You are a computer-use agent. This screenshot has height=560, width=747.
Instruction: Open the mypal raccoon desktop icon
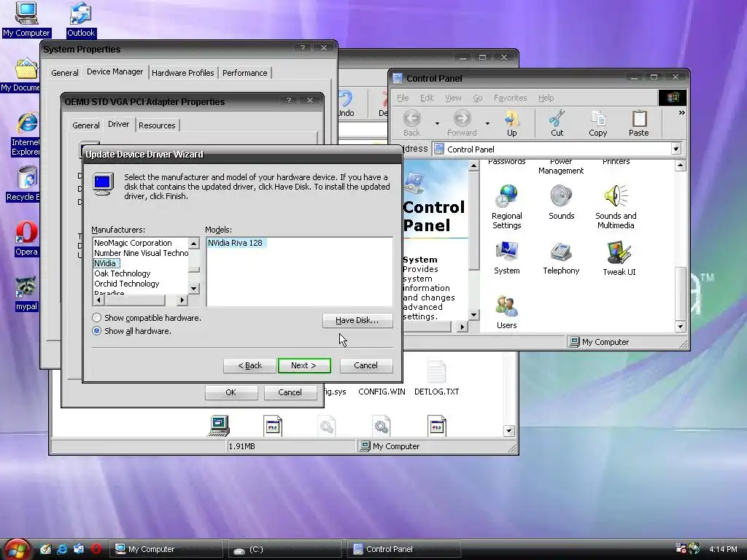pyautogui.click(x=26, y=293)
